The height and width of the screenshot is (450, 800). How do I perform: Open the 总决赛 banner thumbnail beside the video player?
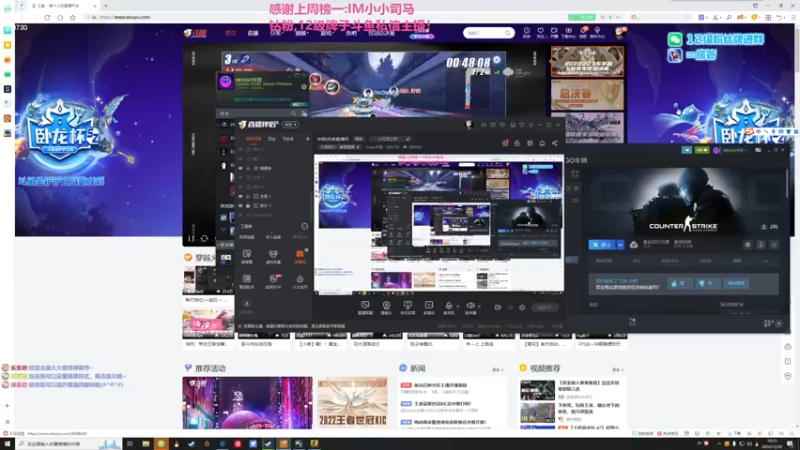[x=587, y=94]
